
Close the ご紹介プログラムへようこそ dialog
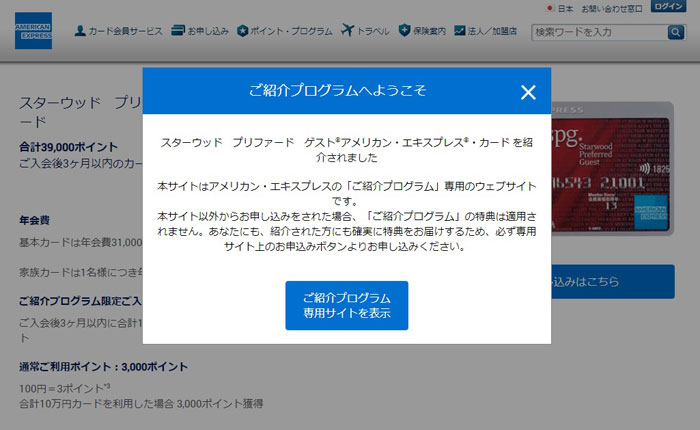click(x=528, y=92)
